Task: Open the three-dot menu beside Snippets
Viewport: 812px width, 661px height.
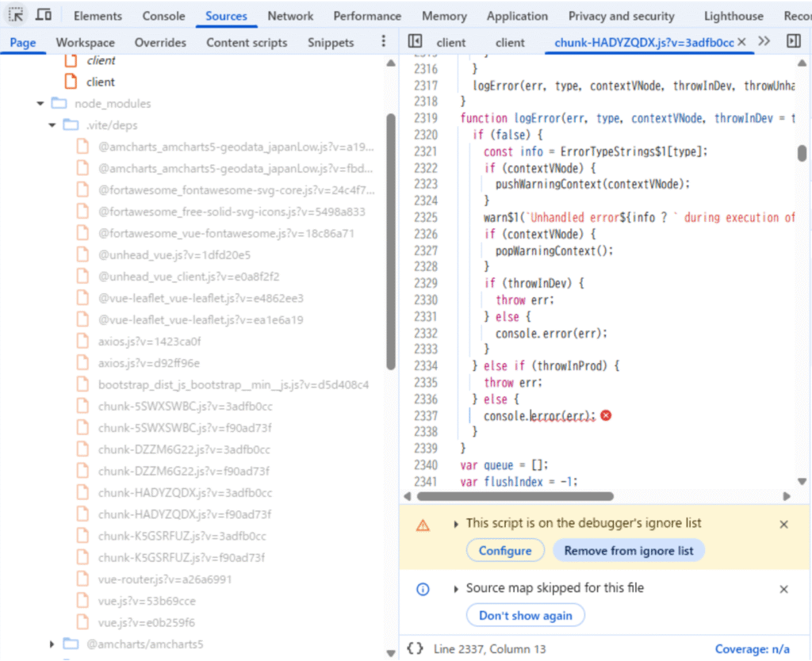Action: pyautogui.click(x=384, y=42)
